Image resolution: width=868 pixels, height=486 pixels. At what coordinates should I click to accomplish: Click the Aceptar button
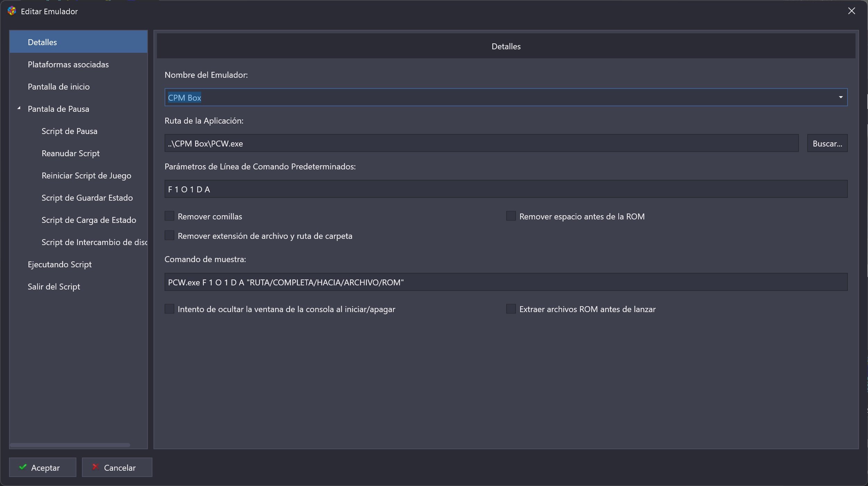[x=43, y=467]
